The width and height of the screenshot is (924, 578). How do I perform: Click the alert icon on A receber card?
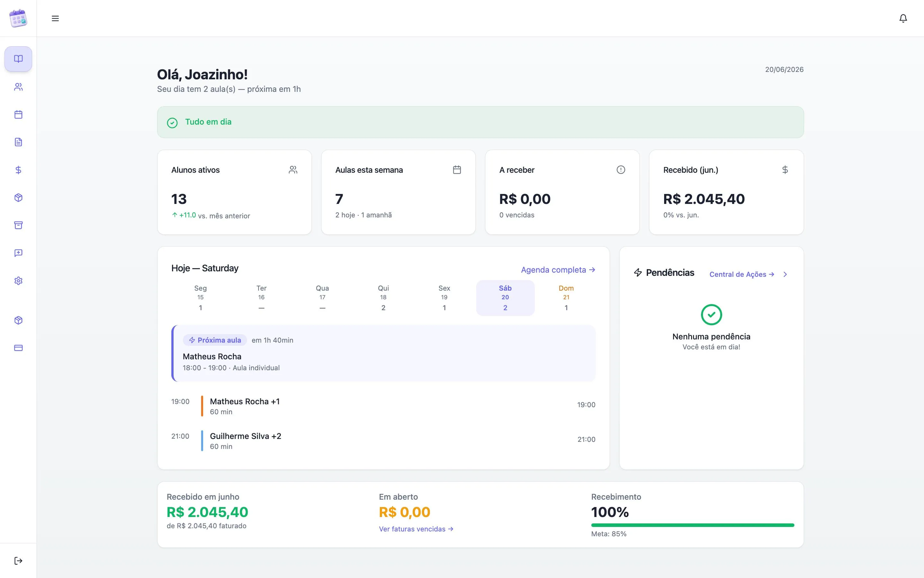(x=621, y=170)
